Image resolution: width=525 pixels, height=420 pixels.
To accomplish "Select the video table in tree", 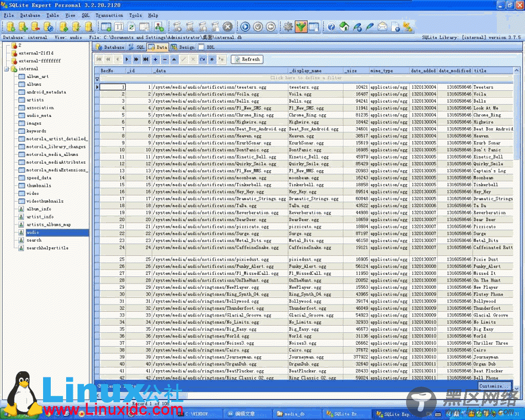I will (x=32, y=193).
